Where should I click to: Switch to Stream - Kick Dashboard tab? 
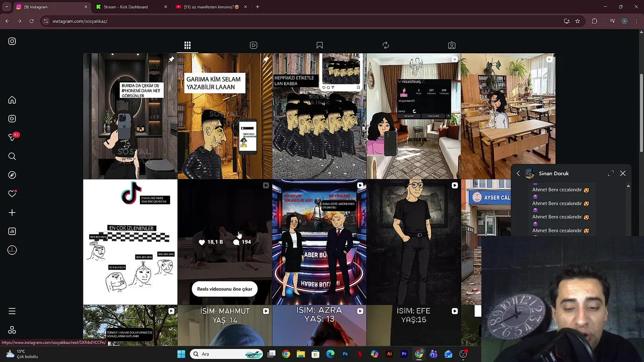coord(131,7)
